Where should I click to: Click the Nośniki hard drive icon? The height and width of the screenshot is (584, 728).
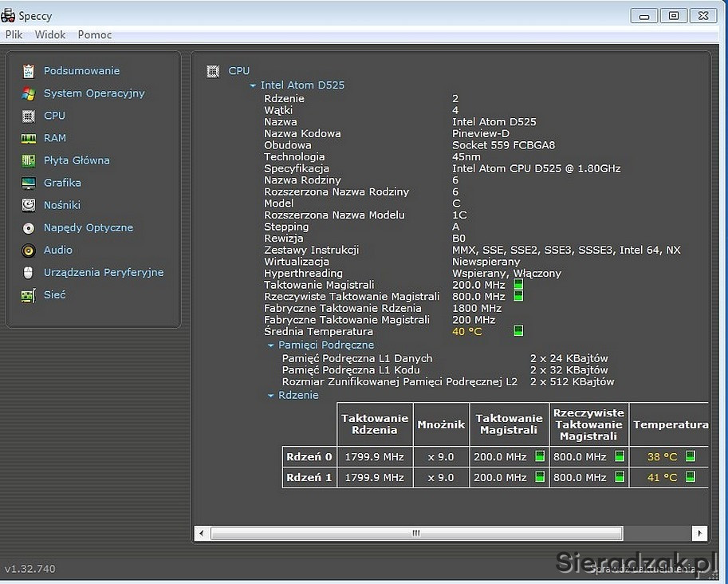pos(29,205)
